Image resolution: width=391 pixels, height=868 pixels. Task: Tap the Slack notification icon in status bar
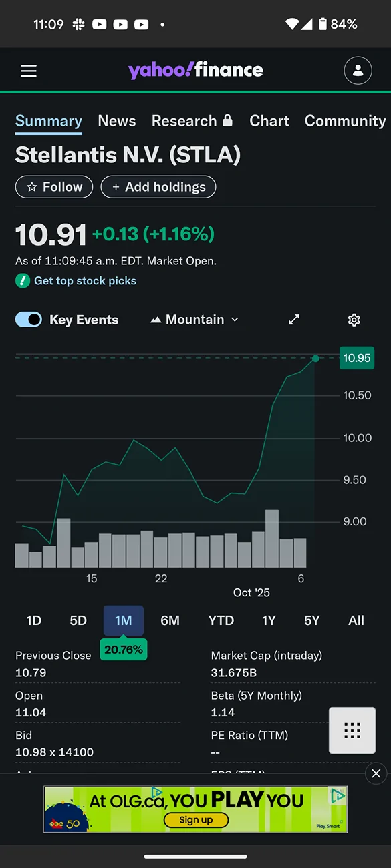pos(78,24)
